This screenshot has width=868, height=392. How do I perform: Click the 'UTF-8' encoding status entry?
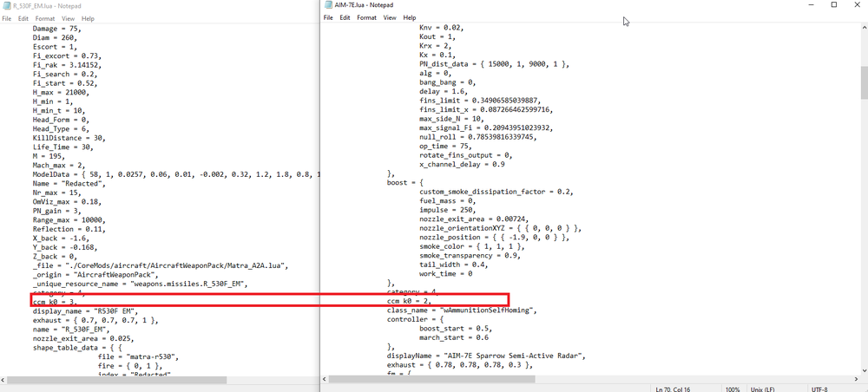(821, 389)
